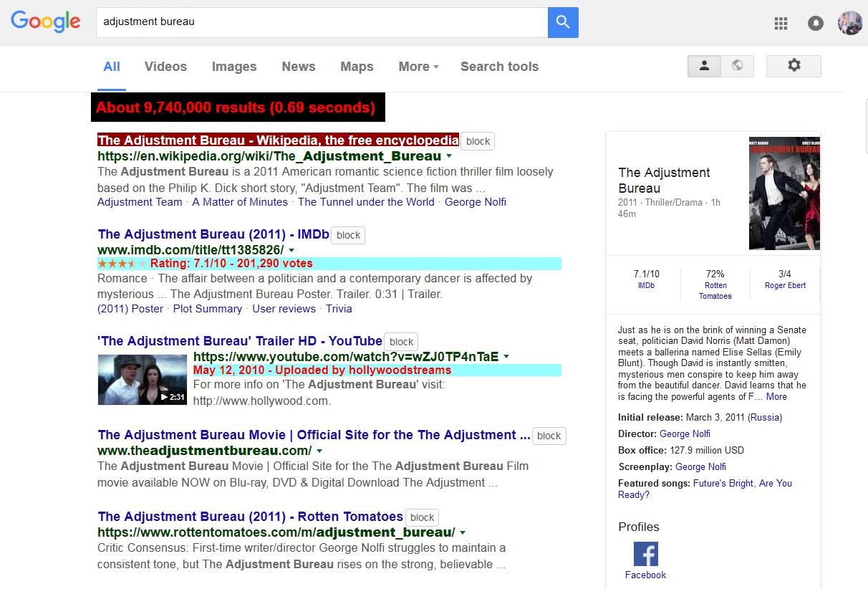The width and height of the screenshot is (868, 589).
Task: Open the Facebook profile icon
Action: pyautogui.click(x=645, y=554)
